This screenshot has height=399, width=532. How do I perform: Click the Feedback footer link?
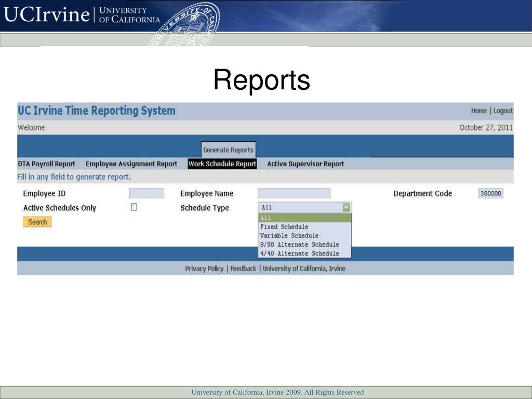pyautogui.click(x=243, y=269)
